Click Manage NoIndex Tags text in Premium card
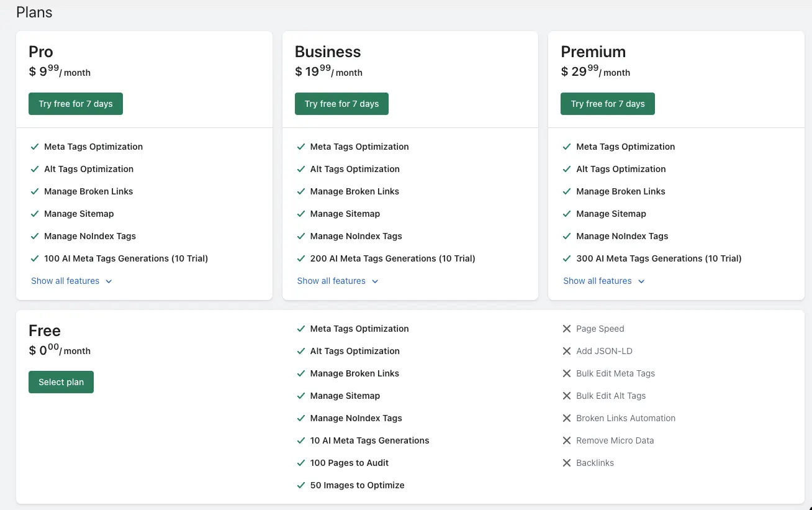The image size is (812, 510). point(622,236)
